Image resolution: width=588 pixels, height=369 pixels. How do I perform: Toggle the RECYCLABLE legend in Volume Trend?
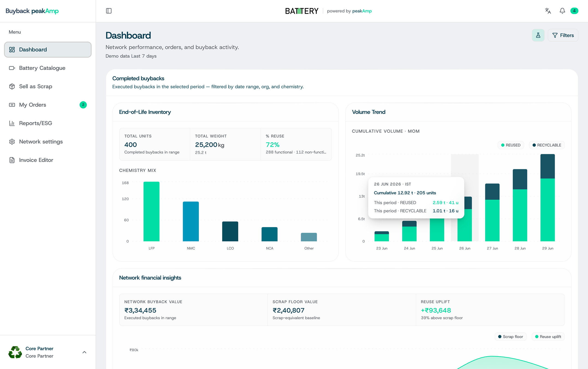pyautogui.click(x=547, y=145)
